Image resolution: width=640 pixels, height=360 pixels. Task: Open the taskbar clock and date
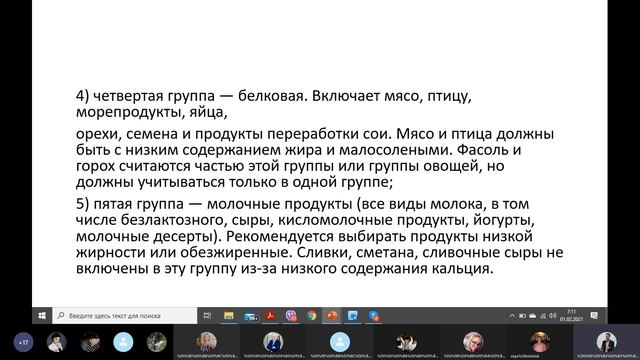tap(571, 316)
